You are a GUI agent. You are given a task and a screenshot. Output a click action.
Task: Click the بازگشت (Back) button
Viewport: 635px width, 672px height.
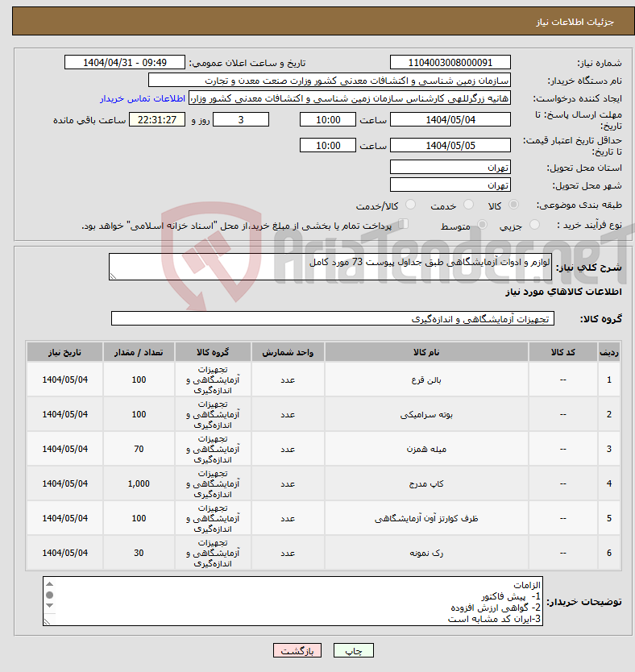tap(297, 650)
